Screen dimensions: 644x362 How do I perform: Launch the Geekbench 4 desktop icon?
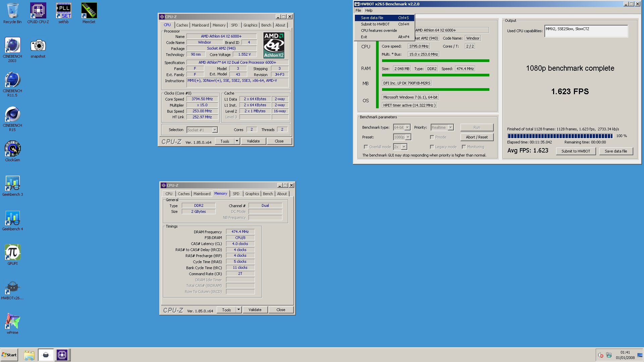[12, 220]
